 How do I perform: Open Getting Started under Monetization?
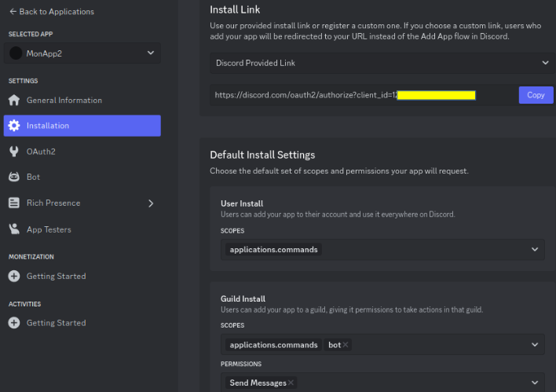82,276
